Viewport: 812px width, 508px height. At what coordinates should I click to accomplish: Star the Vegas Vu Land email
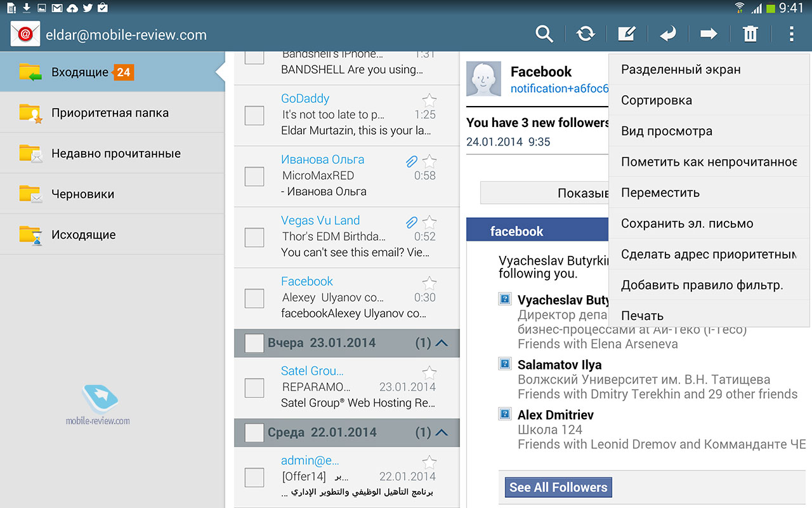coord(429,222)
